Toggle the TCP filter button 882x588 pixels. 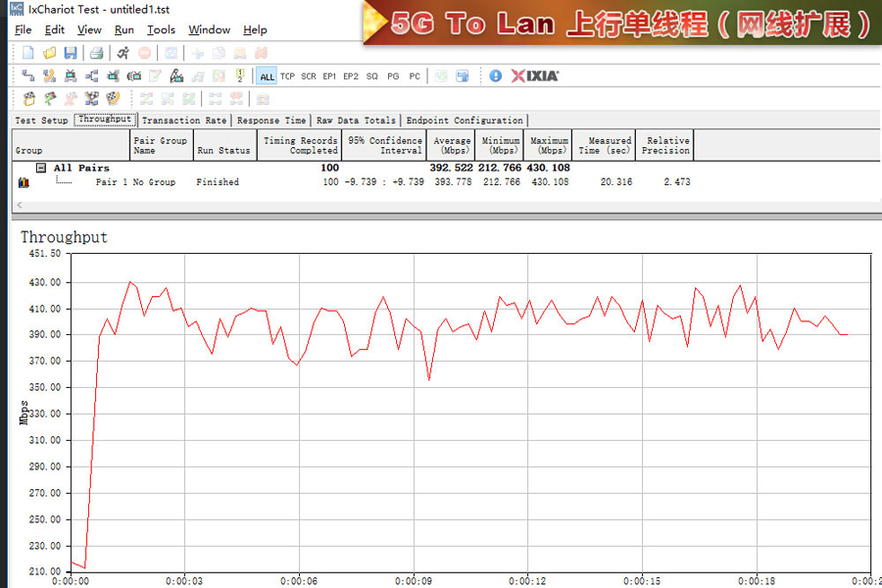click(287, 76)
